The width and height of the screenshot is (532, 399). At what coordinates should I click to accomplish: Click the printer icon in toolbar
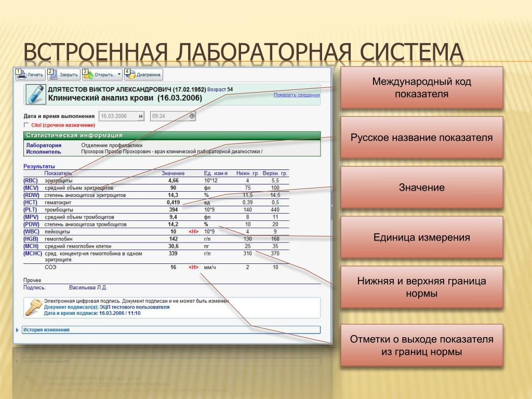point(21,75)
